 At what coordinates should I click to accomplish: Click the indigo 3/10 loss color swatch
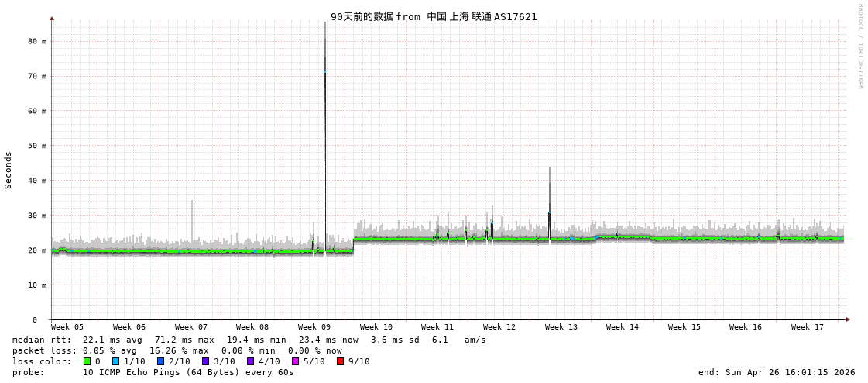point(205,361)
